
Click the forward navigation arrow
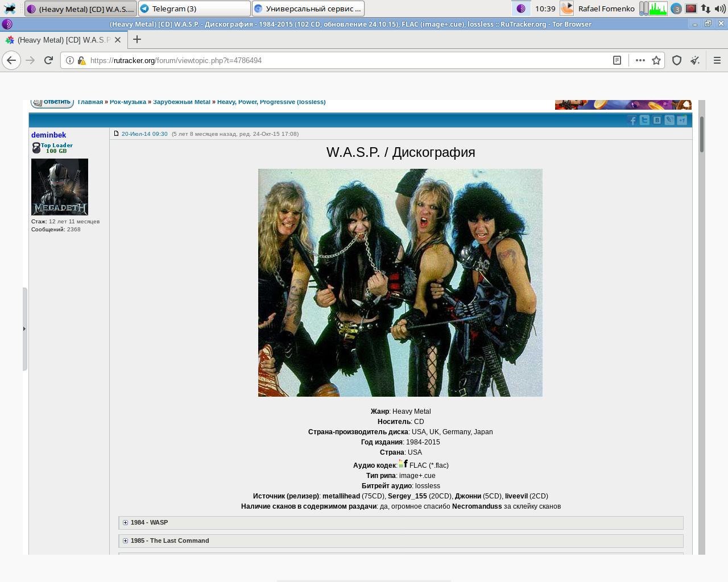31,60
